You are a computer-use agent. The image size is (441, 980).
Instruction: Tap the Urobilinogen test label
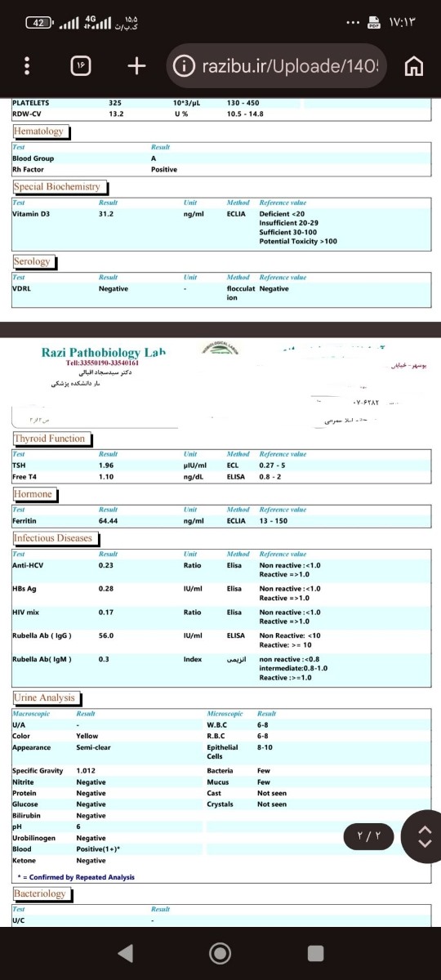click(x=33, y=838)
